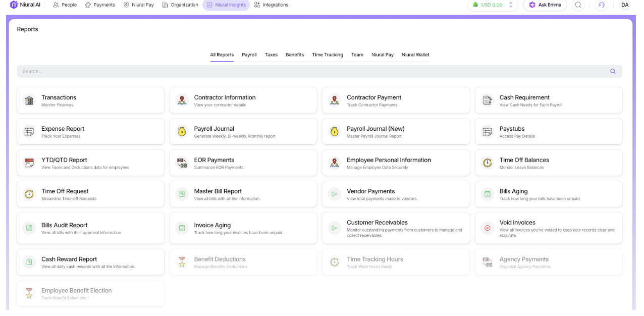Click the Paystubs card icon
The width and height of the screenshot is (644, 316).
[x=488, y=132]
